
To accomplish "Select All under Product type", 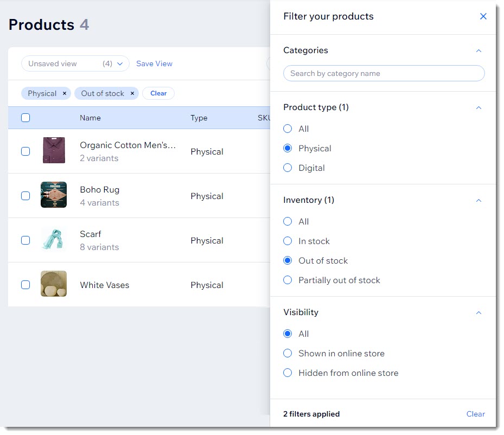I will pos(288,129).
